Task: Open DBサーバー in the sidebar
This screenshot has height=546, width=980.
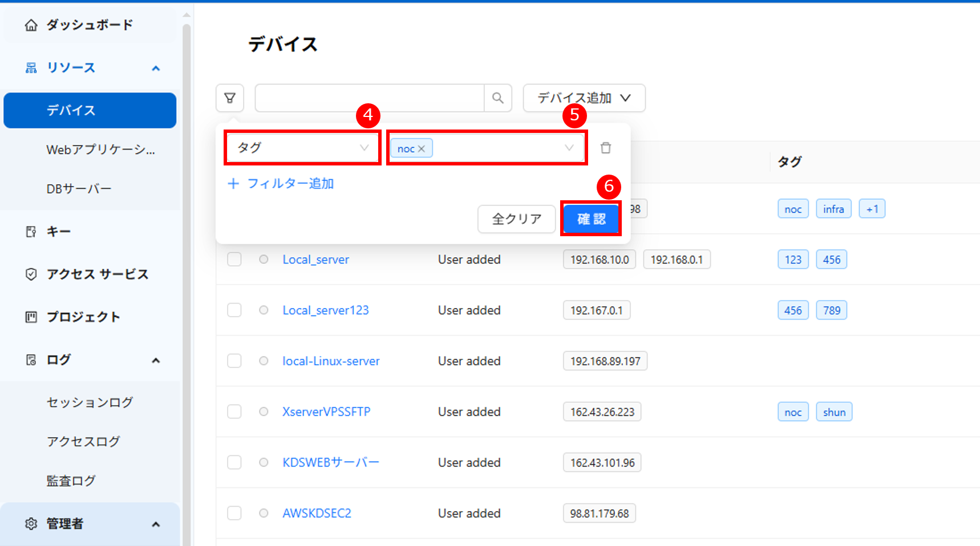Action: click(79, 189)
